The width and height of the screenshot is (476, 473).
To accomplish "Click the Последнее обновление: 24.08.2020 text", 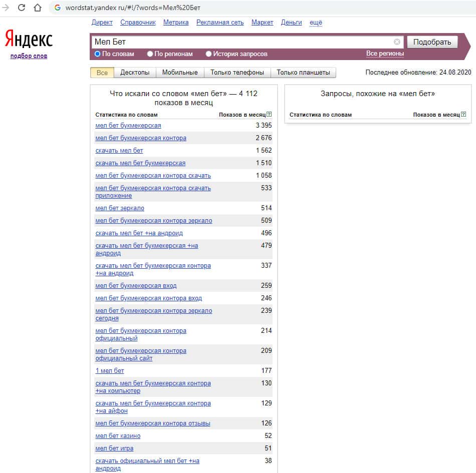I will 418,73.
